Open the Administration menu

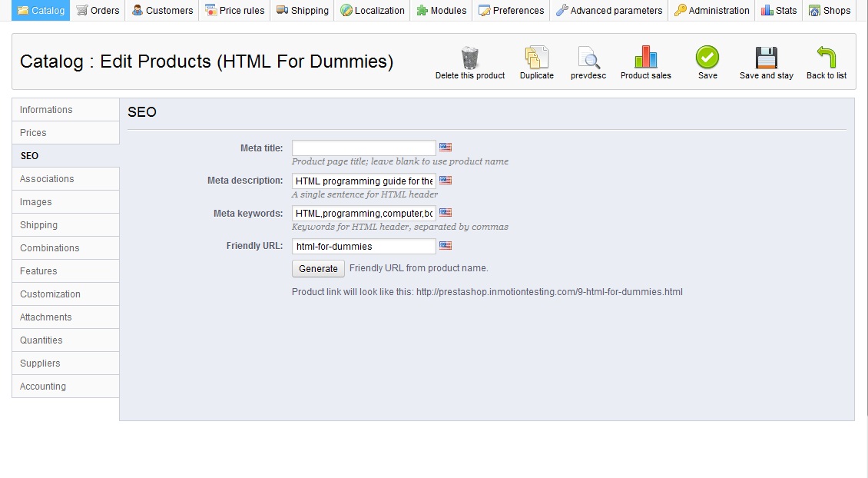[711, 10]
